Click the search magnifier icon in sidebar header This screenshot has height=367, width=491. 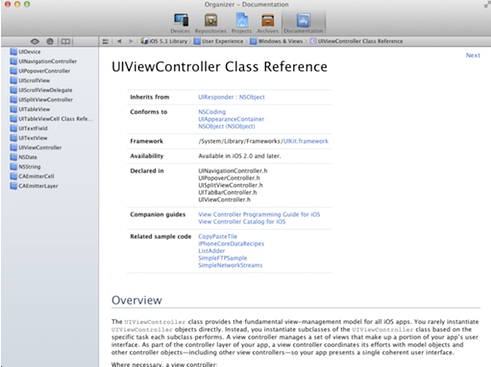[50, 41]
